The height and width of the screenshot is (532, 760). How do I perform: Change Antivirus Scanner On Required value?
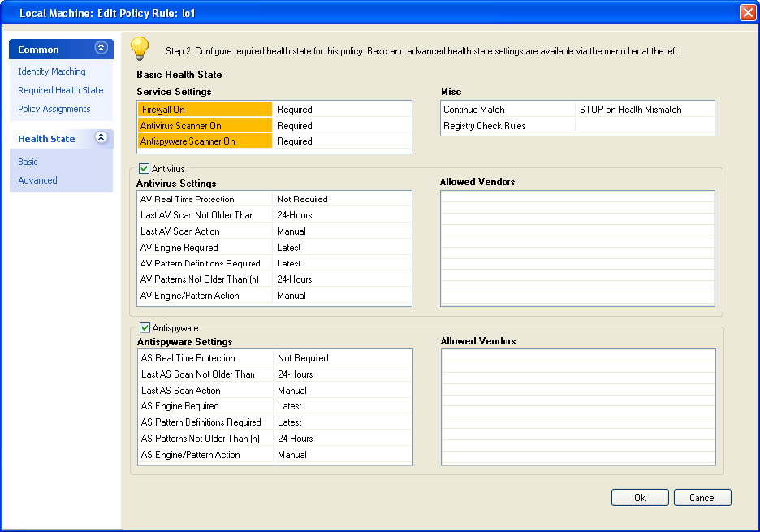[341, 126]
